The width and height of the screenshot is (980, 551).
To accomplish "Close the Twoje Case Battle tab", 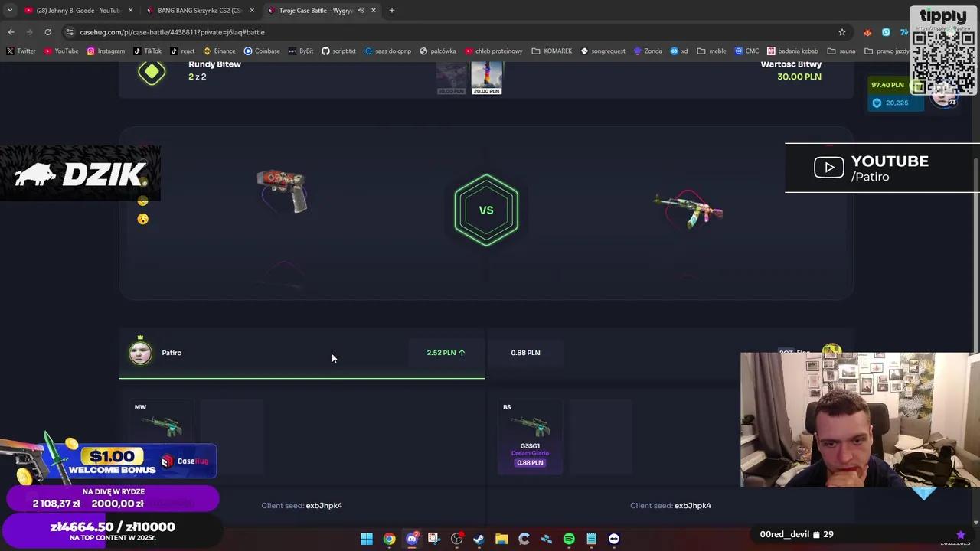I will (x=374, y=11).
